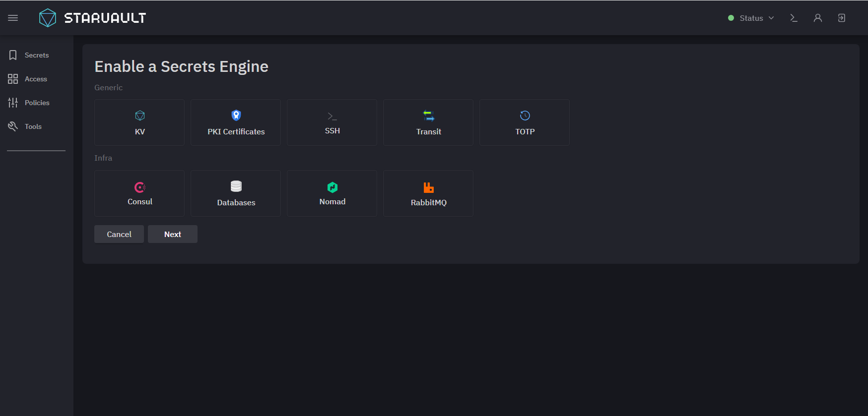Choose the Consul engine icon
The image size is (868, 416).
pos(140,187)
